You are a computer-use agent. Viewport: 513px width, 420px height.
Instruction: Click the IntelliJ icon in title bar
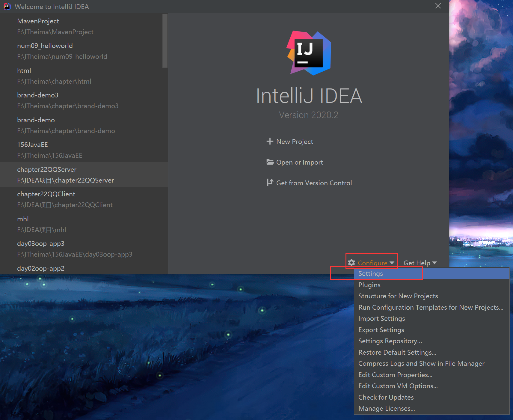click(7, 6)
